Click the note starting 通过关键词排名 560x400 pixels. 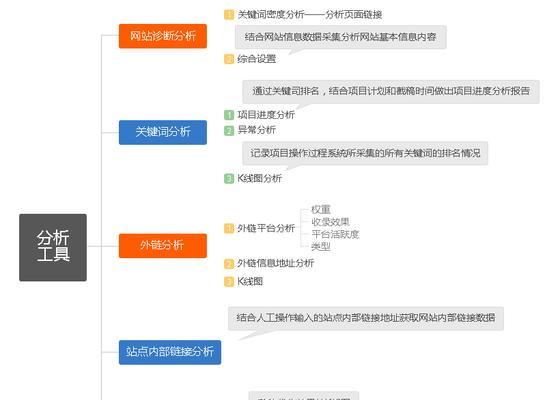pos(391,92)
